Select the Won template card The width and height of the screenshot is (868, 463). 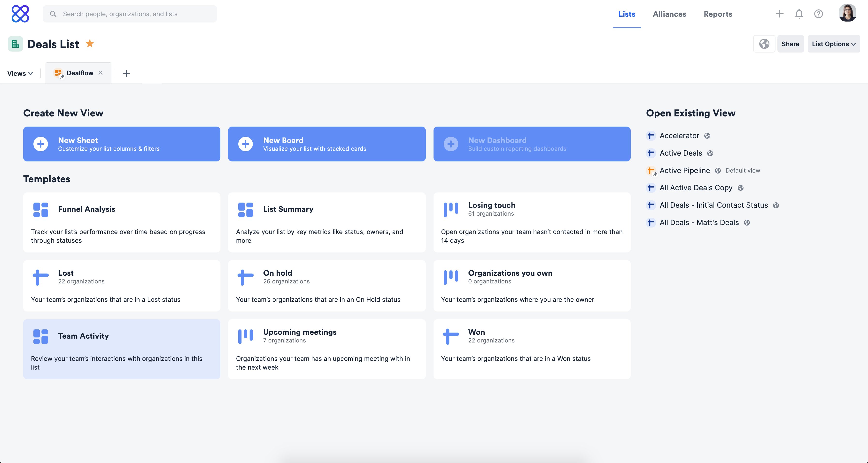532,349
